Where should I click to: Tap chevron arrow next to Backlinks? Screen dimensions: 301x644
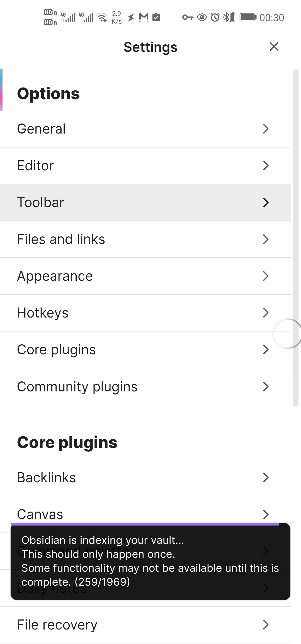tap(266, 478)
